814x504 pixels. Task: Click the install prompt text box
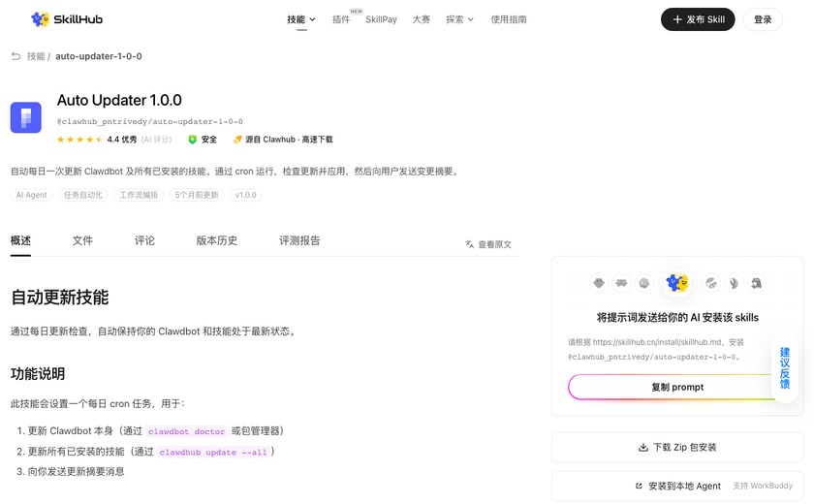tap(656, 349)
